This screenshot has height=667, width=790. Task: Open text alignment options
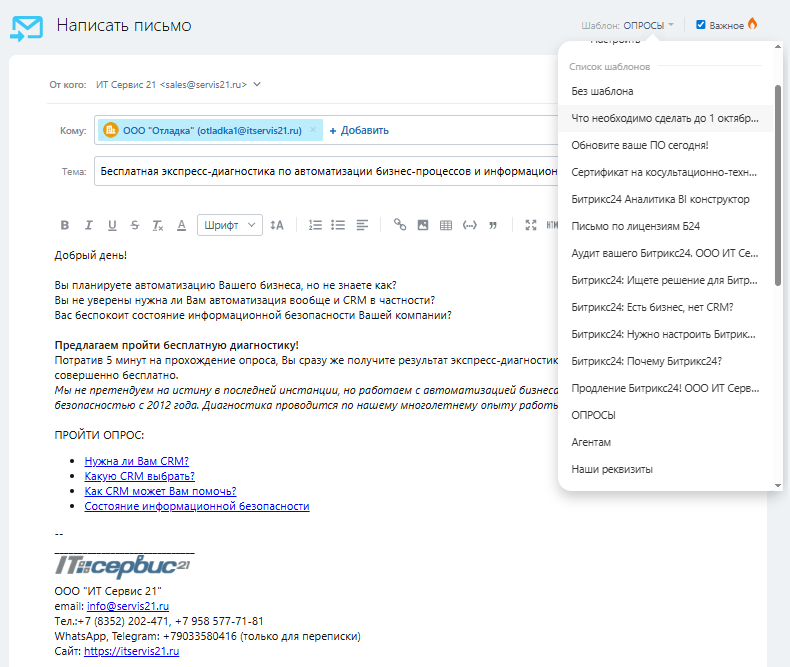362,225
